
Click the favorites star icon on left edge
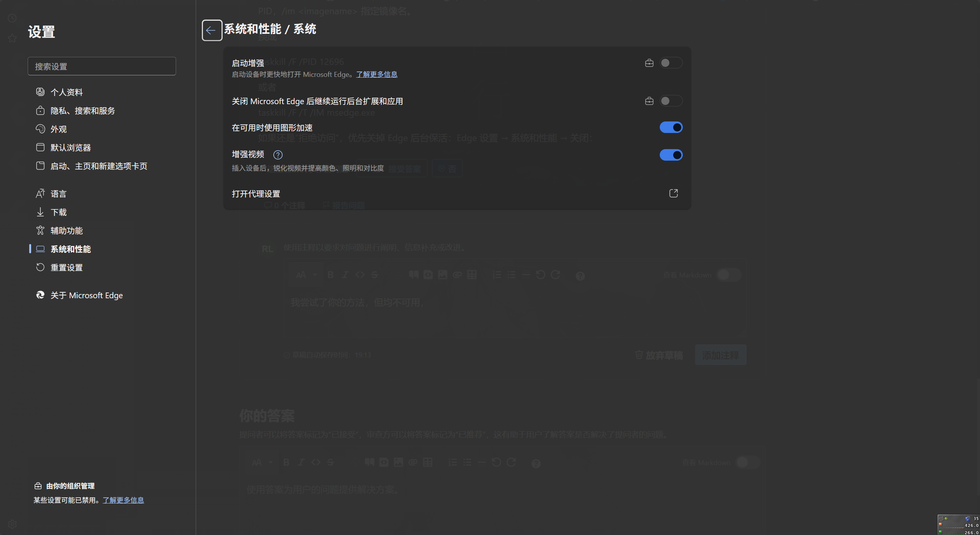(12, 38)
